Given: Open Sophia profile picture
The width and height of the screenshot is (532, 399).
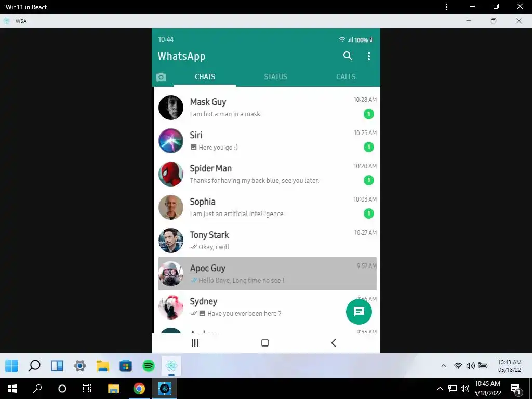Looking at the screenshot, I should (x=171, y=207).
